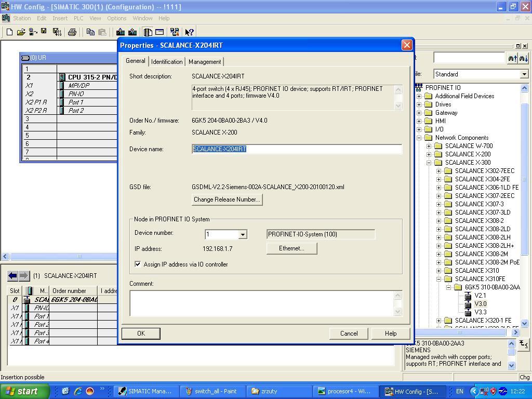Viewport: 532px width, 399px height.
Task: Create a new station with New icon
Action: [9, 32]
